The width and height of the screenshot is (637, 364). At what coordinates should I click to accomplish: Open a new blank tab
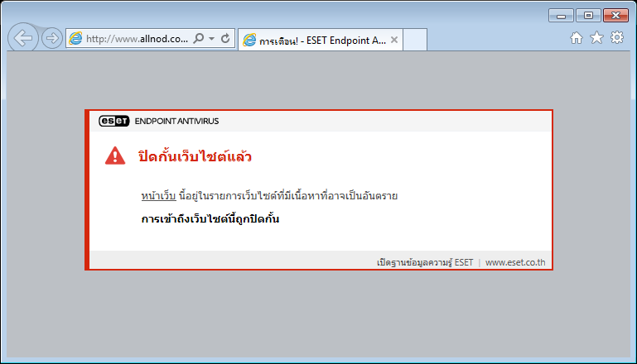(415, 40)
